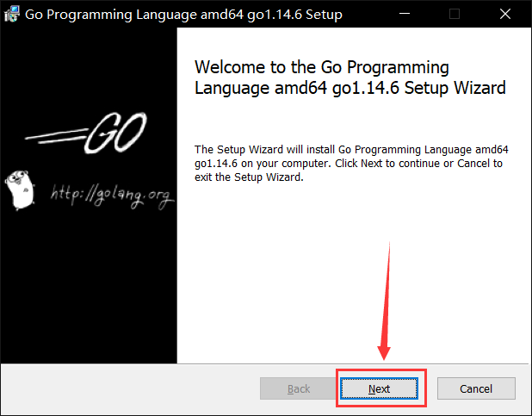The width and height of the screenshot is (532, 416).
Task: Click the Go gopher mascot
Action: tap(20, 189)
